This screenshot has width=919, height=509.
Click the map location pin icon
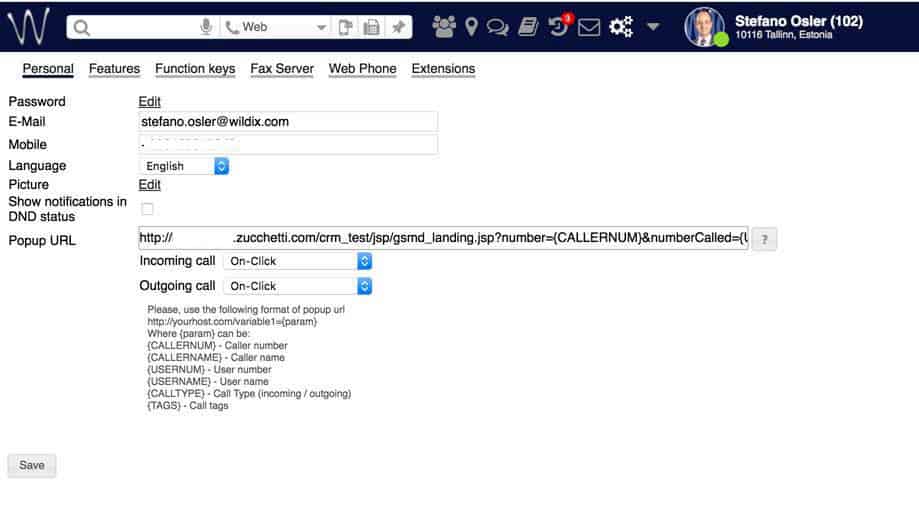coord(471,27)
